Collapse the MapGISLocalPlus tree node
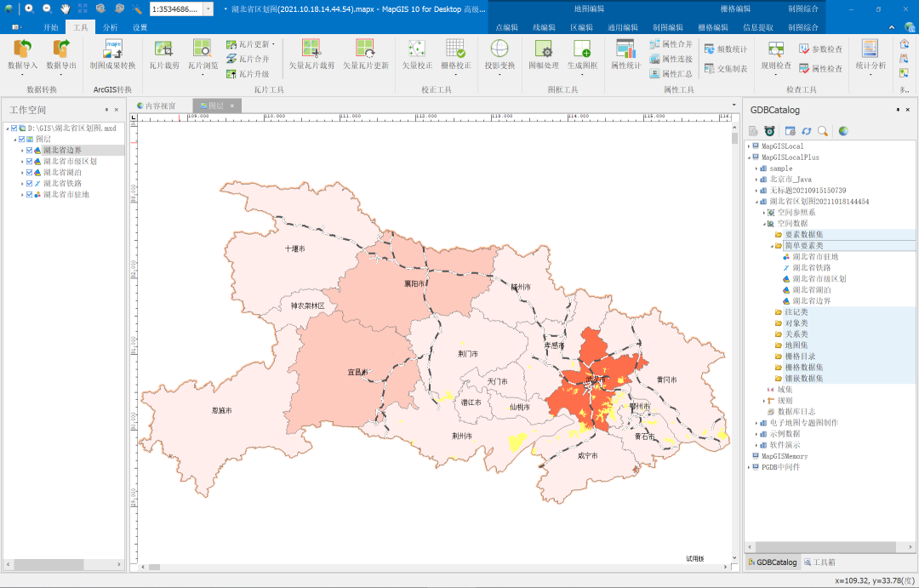919x588 pixels. [749, 157]
